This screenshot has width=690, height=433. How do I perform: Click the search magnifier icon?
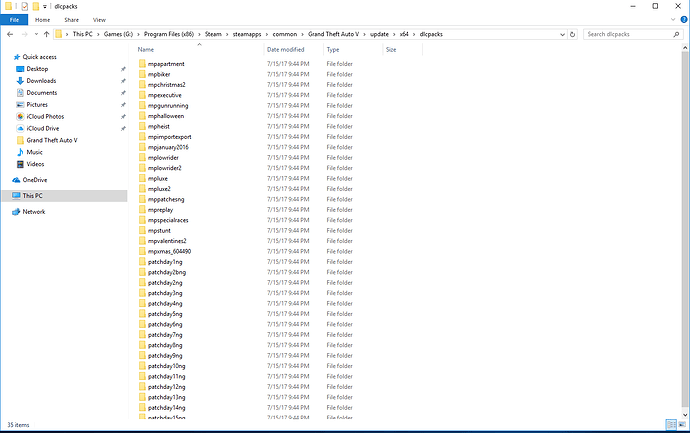[676, 34]
